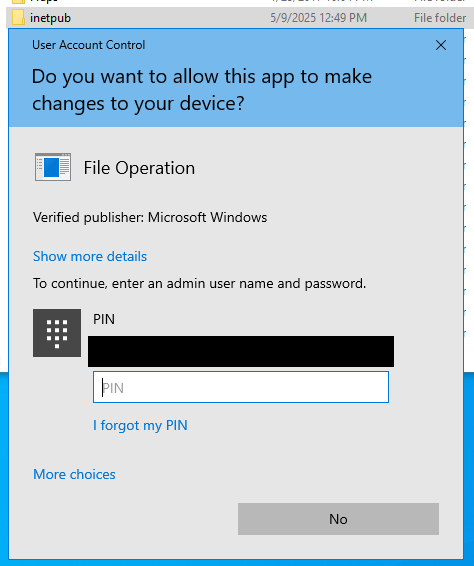Click the No button
This screenshot has width=474, height=566.
[x=338, y=519]
